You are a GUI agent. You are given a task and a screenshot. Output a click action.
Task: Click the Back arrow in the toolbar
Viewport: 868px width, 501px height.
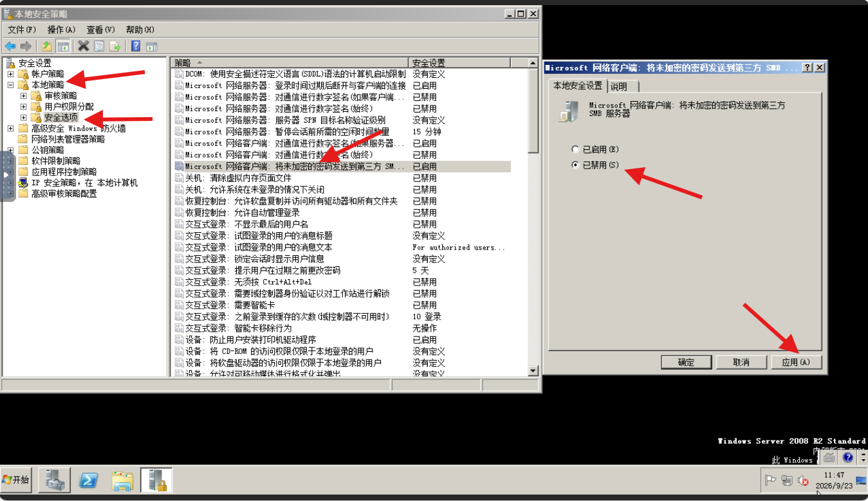(x=10, y=46)
